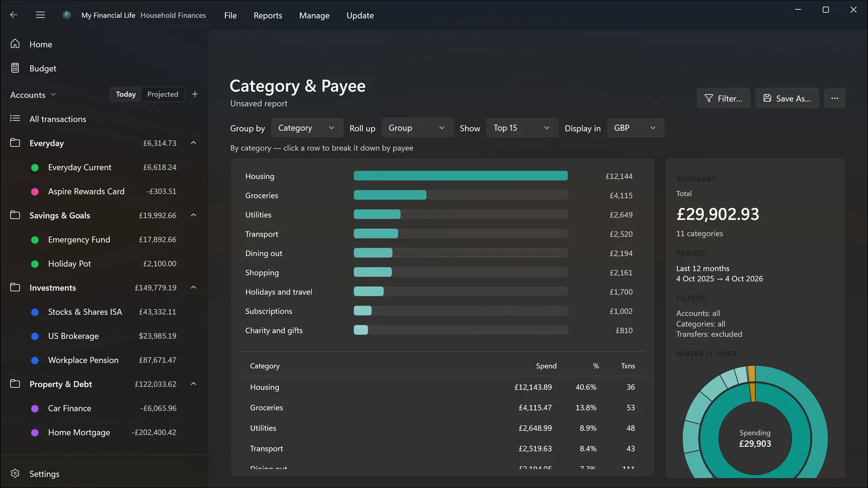The image size is (868, 488).
Task: Open the Manage menu
Action: click(314, 15)
